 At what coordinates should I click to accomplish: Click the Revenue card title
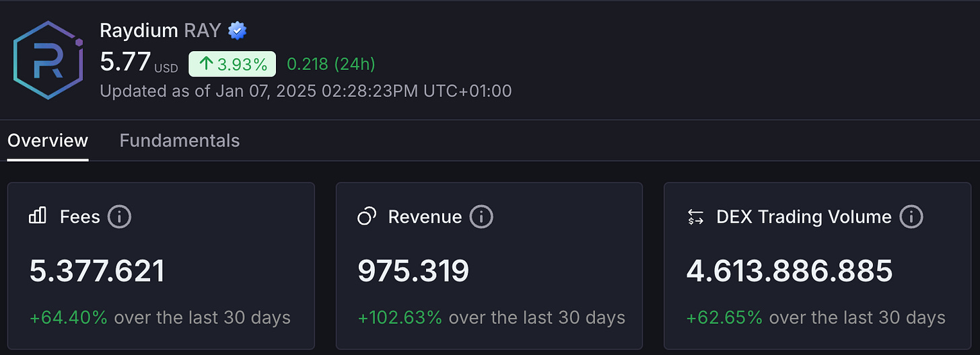pos(425,216)
